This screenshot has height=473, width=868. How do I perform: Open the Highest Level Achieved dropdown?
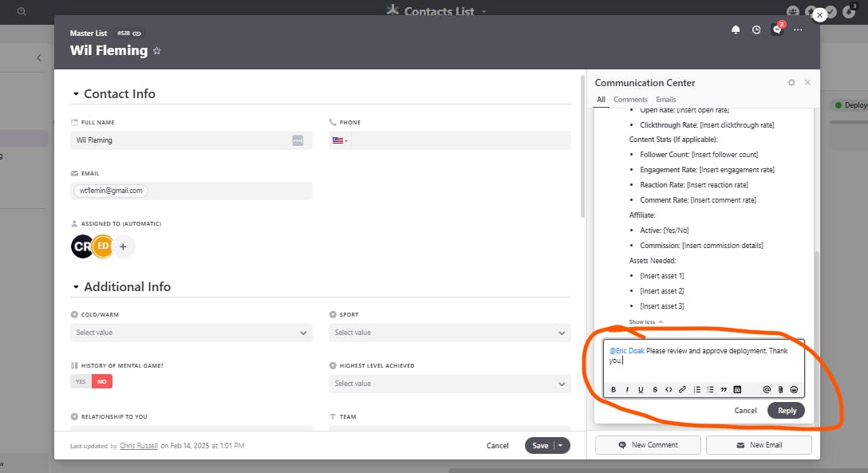(x=449, y=384)
